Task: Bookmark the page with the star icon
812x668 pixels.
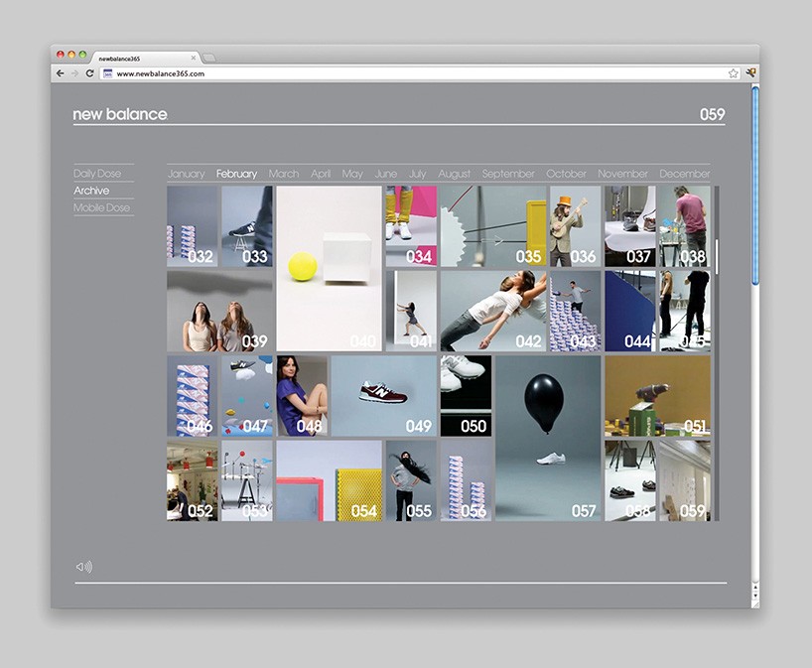Action: pos(733,73)
